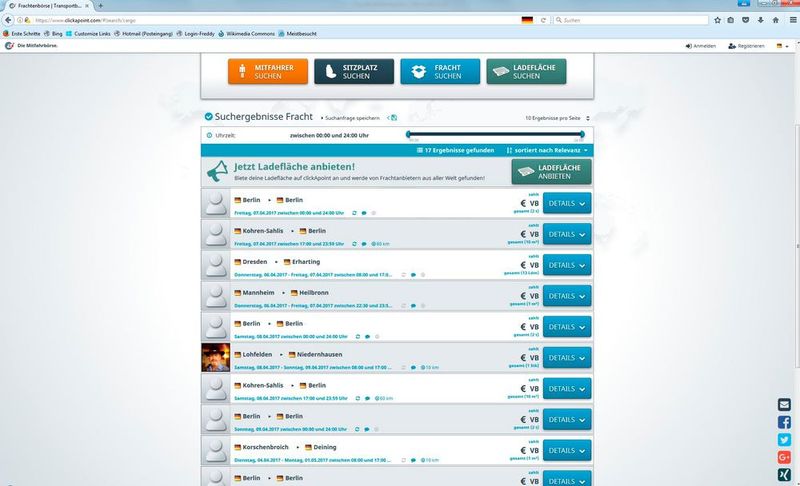Screen dimensions: 800x486
Task: Click comment icon in Korschenbroich to Deining row
Action: point(413,461)
